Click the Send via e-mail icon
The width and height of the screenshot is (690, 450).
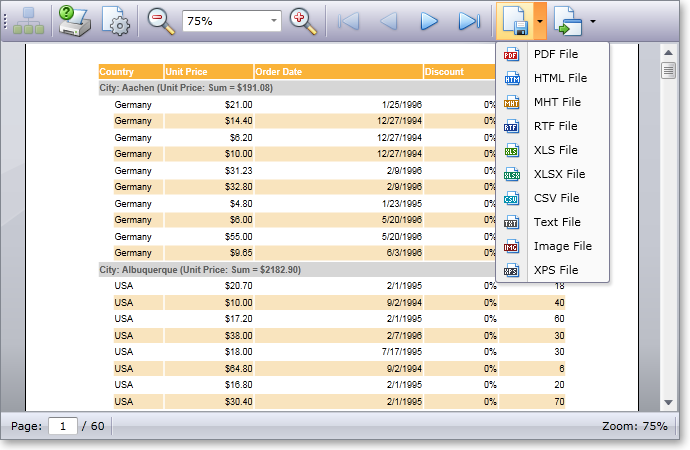tap(568, 20)
